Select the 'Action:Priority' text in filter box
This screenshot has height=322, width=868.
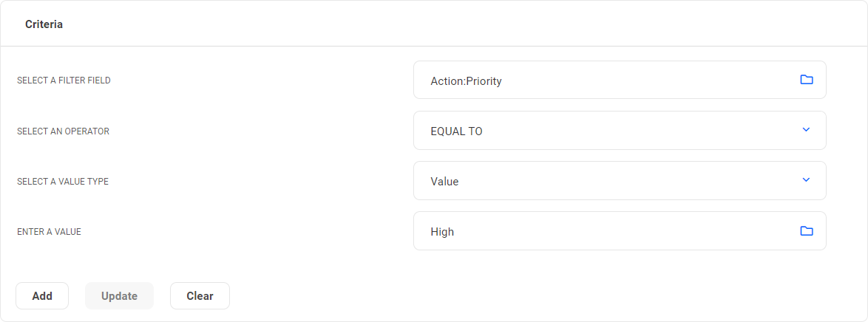[x=466, y=81]
